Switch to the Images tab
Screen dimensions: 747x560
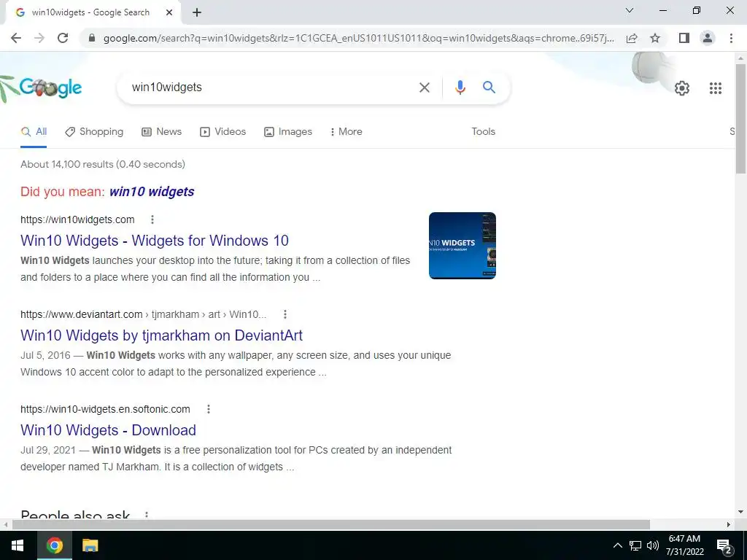288,132
